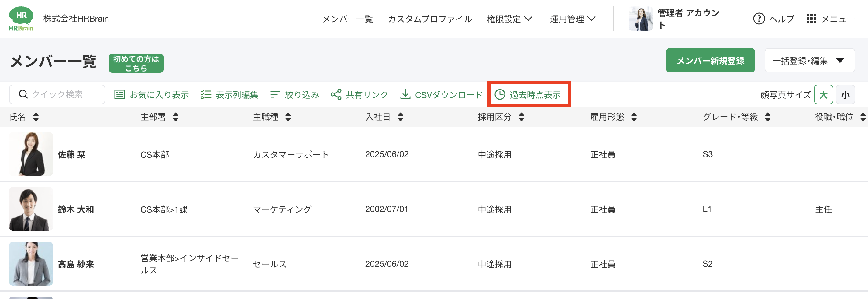The height and width of the screenshot is (299, 868).
Task: Set face photo size to large (大)
Action: (823, 94)
